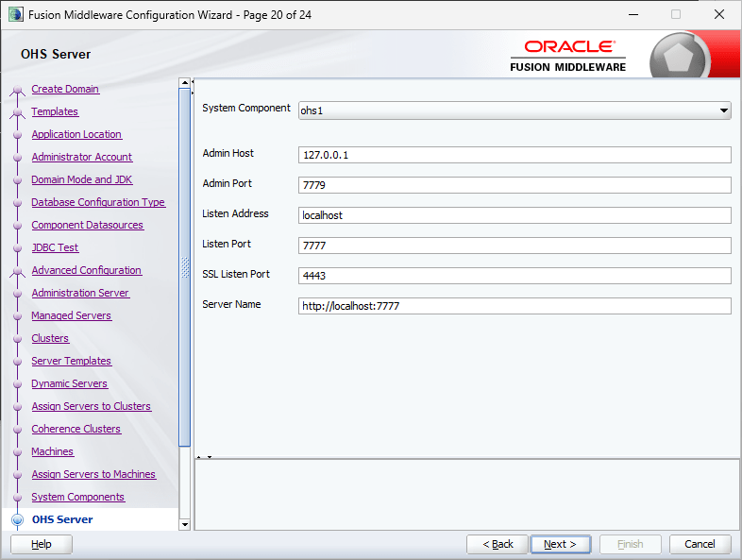Click the Listen Address field showing localhost
Screen dimensions: 742x560
514,215
